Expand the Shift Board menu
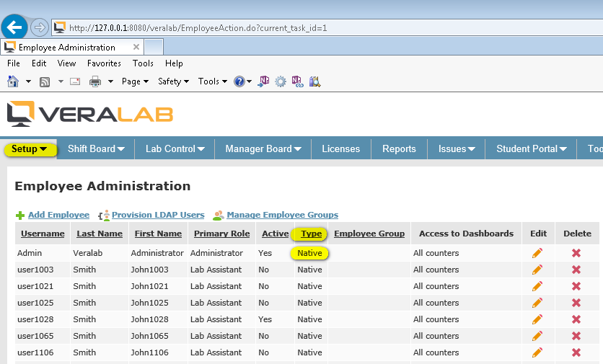This screenshot has width=603, height=364. tap(96, 148)
